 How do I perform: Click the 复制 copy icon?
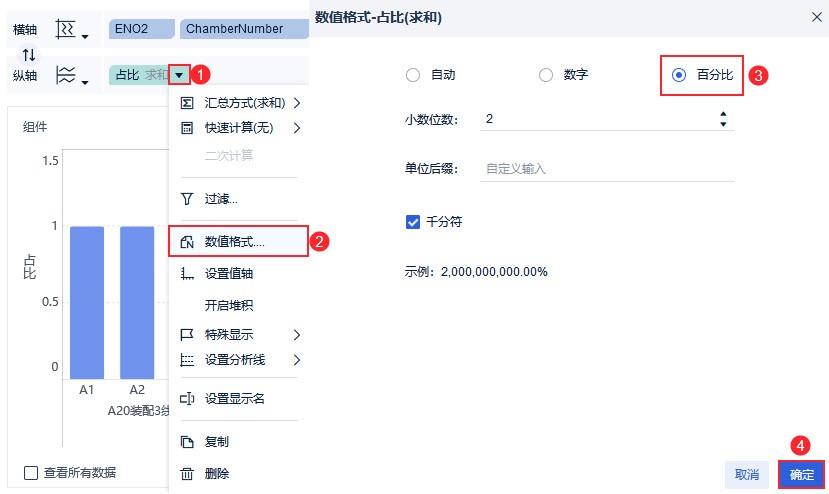pos(186,442)
